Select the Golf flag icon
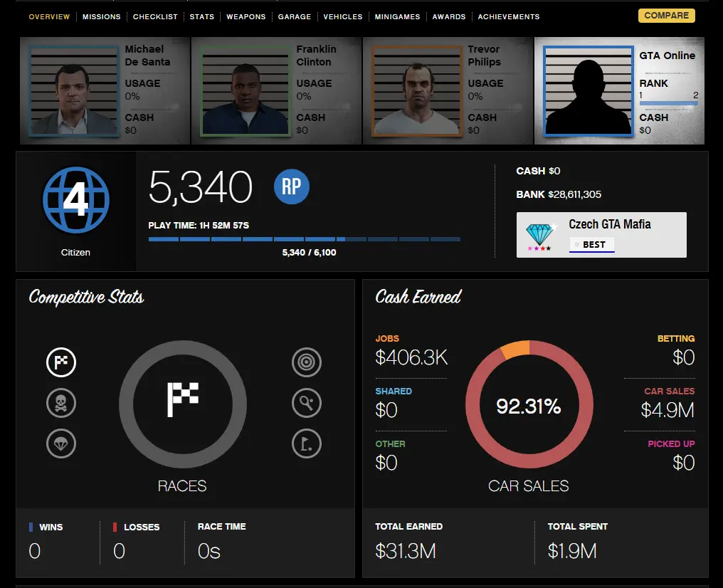723x588 pixels. click(307, 443)
